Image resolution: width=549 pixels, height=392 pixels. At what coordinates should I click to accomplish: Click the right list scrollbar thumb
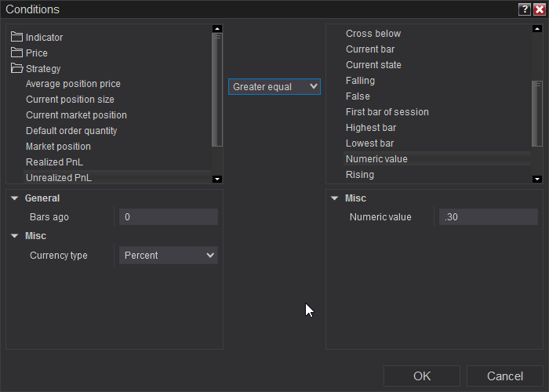click(536, 113)
